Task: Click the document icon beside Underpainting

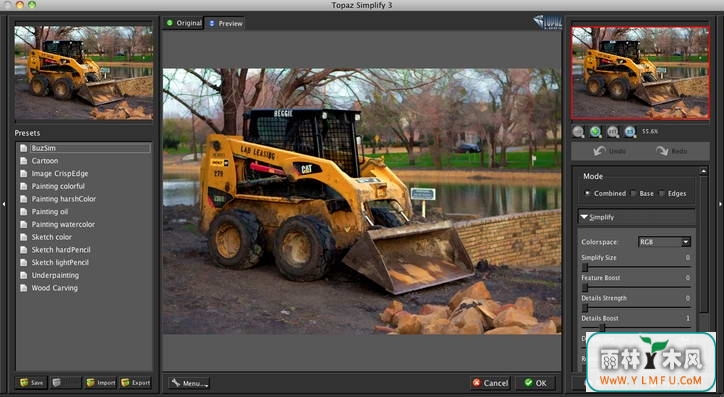Action: 24,275
